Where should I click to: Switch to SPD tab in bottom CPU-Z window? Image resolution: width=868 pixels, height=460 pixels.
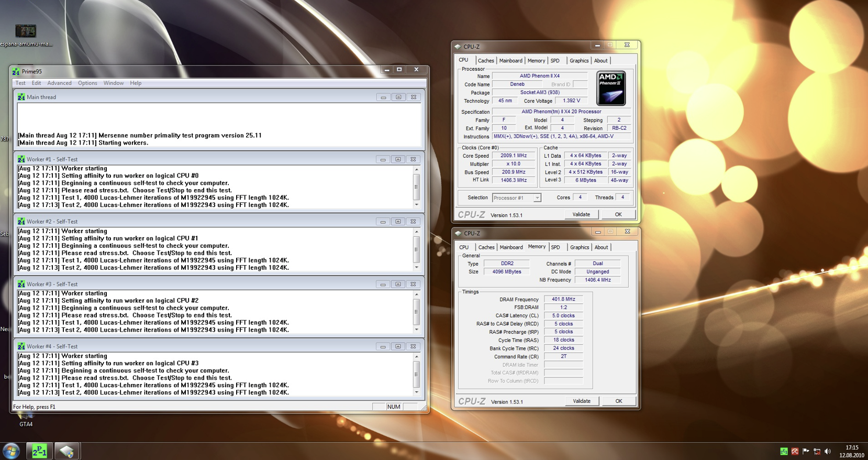click(x=555, y=247)
